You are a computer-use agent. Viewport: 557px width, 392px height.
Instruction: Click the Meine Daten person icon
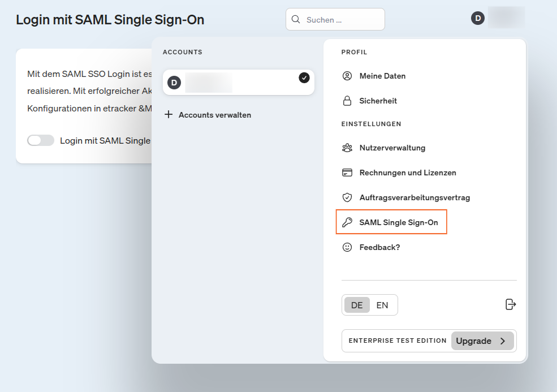347,76
